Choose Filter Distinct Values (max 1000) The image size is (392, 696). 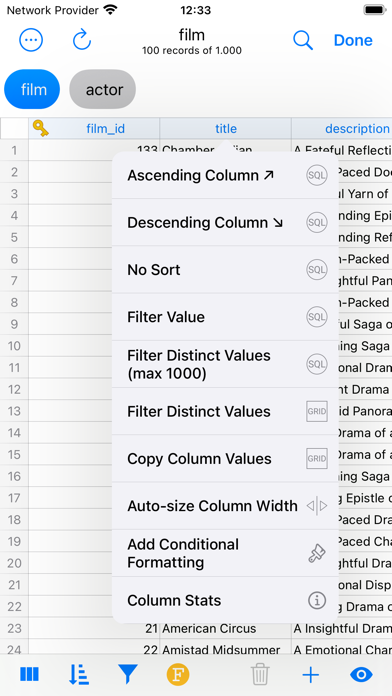(x=225, y=364)
